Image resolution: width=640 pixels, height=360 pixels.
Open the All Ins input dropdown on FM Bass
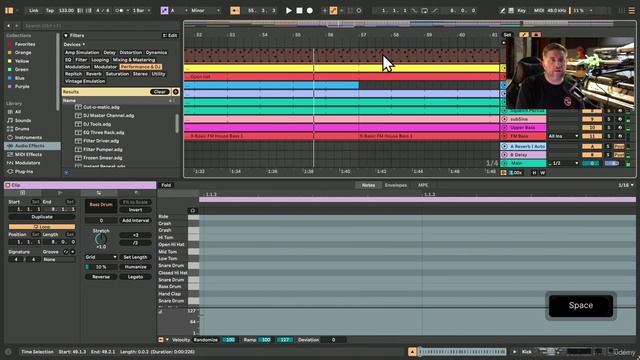point(563,136)
